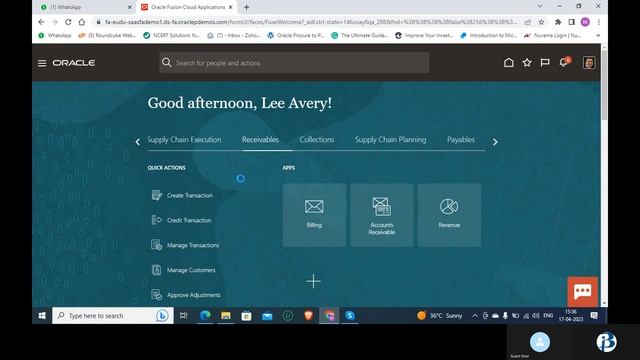
Task: Click the Oracle logo
Action: 73,63
